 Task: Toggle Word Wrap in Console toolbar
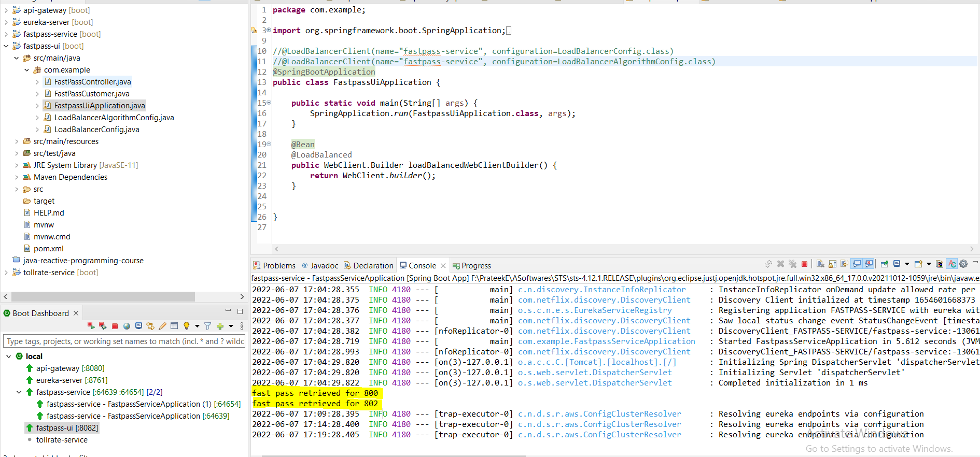tap(844, 264)
